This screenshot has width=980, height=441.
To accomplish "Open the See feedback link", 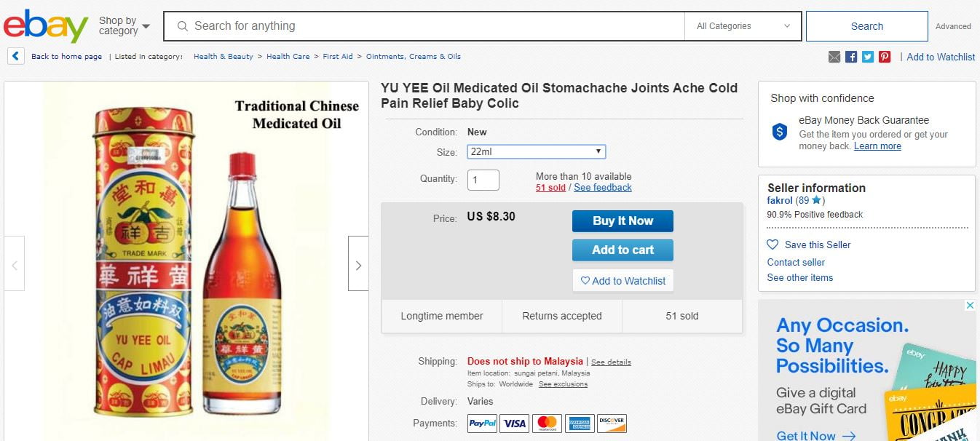I will pos(602,188).
